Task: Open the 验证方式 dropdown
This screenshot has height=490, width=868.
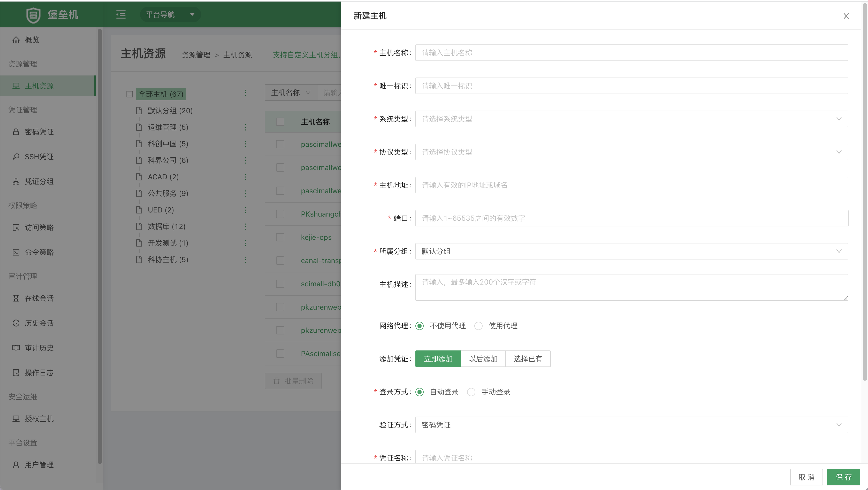Action: (x=631, y=425)
